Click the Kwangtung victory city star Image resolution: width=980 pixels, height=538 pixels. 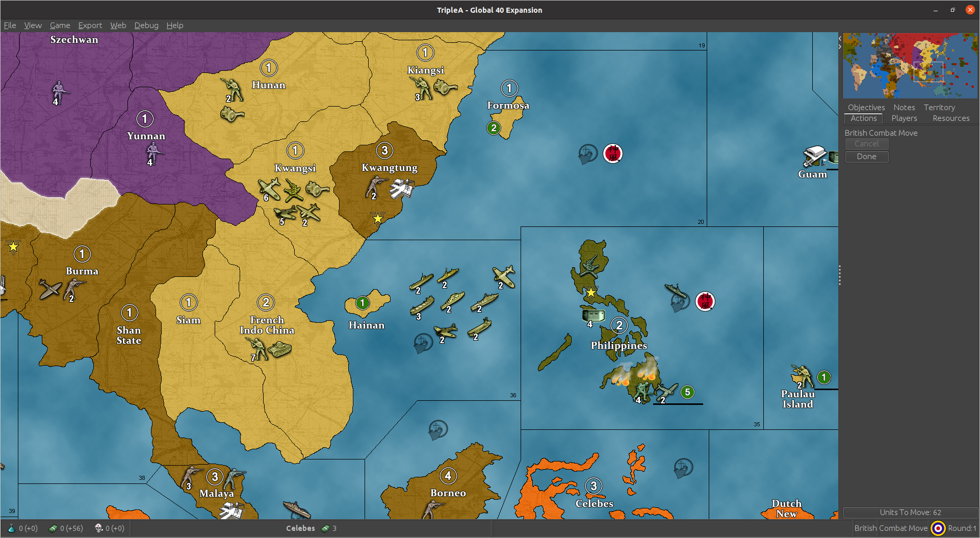point(377,218)
